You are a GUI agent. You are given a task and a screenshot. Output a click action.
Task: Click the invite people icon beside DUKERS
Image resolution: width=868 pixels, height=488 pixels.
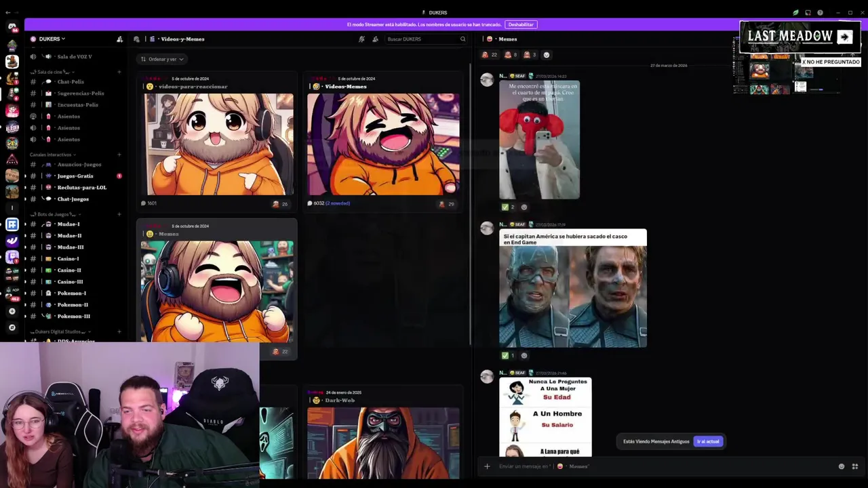pyautogui.click(x=120, y=39)
